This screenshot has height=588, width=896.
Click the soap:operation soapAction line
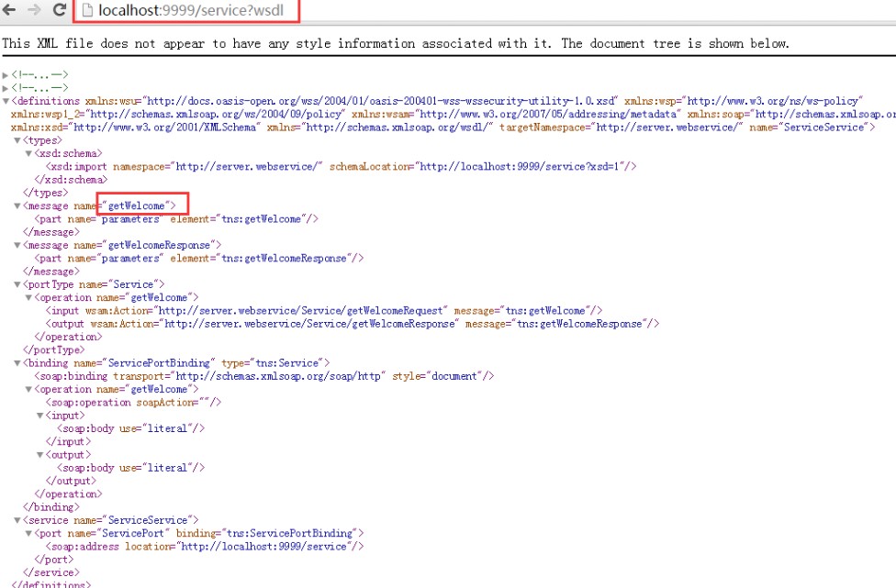click(133, 403)
